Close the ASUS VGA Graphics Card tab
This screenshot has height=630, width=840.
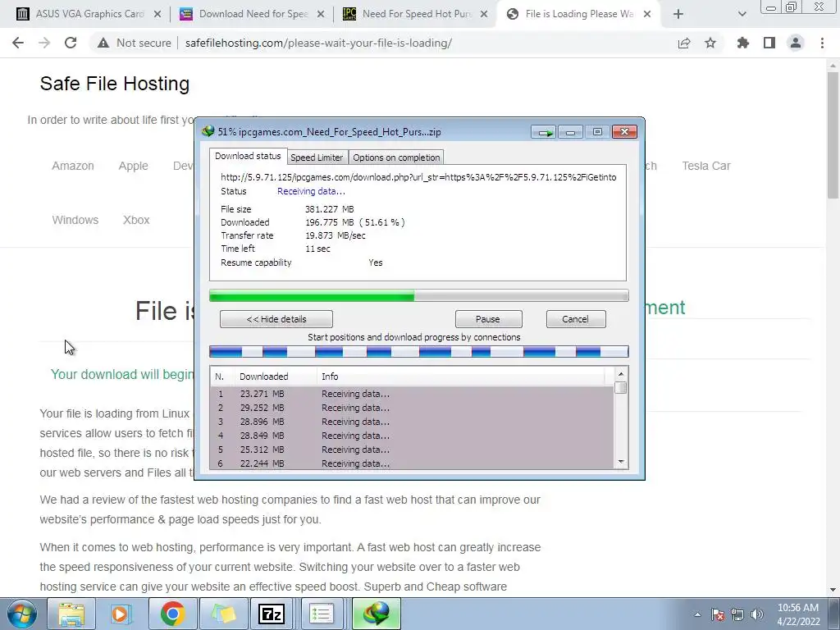click(x=157, y=15)
